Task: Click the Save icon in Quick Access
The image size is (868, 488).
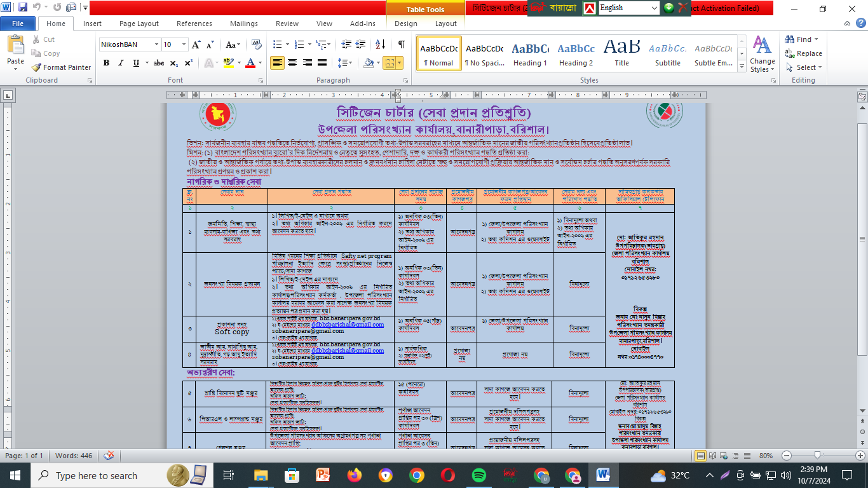Action: coord(23,8)
